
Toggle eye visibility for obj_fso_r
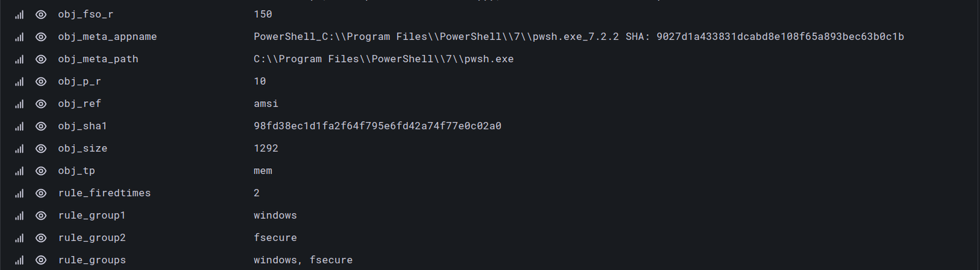[x=41, y=15]
